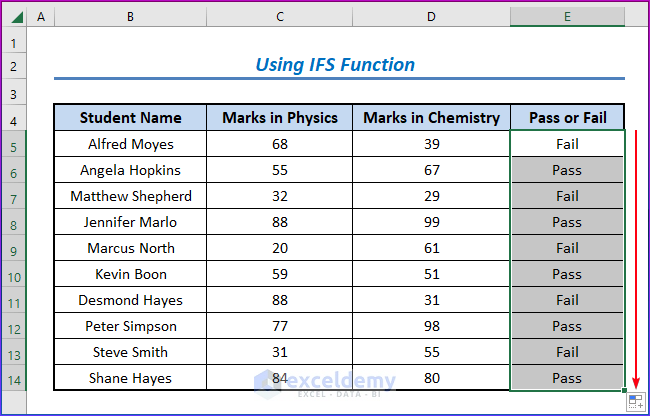
Task: Select column A header
Action: pyautogui.click(x=41, y=17)
